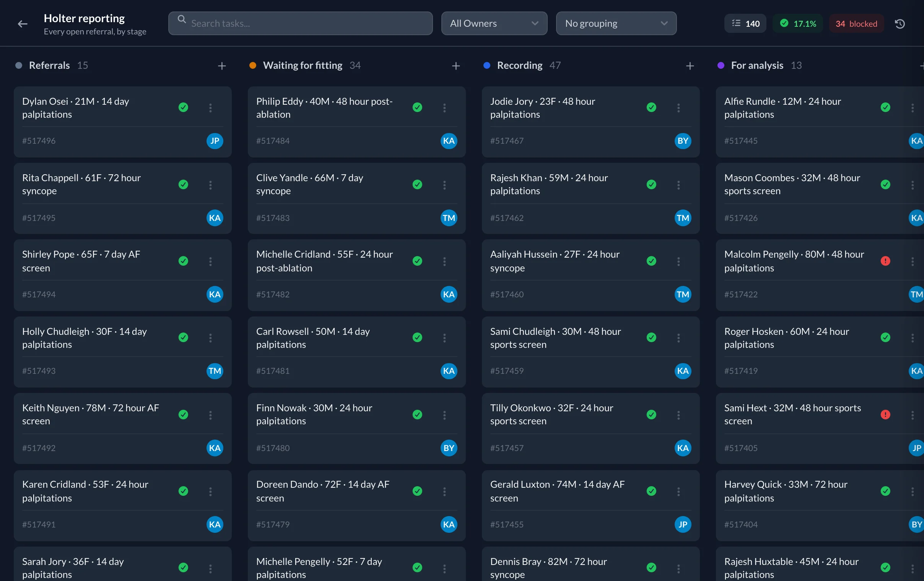Open Holly Chudleigh card title

click(85, 338)
